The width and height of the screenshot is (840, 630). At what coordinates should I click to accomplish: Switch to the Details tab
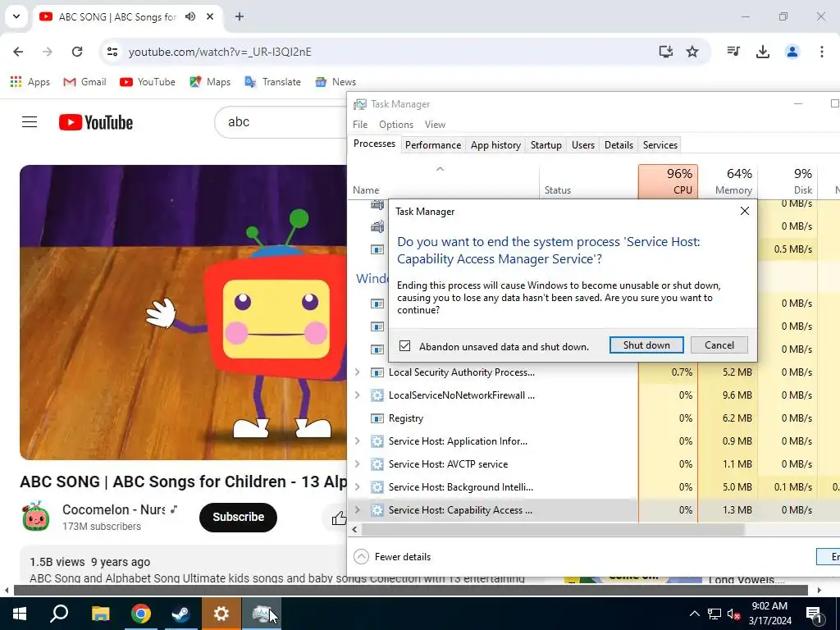(619, 145)
